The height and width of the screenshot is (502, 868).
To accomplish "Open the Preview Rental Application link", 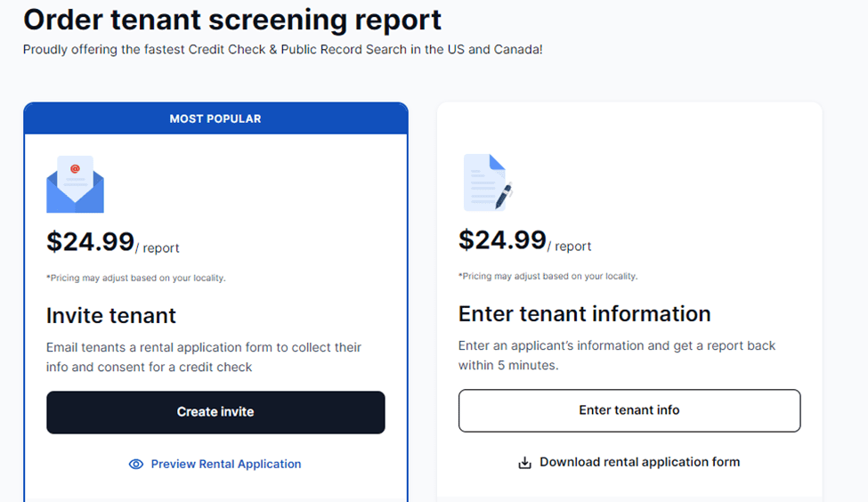I will 225,464.
